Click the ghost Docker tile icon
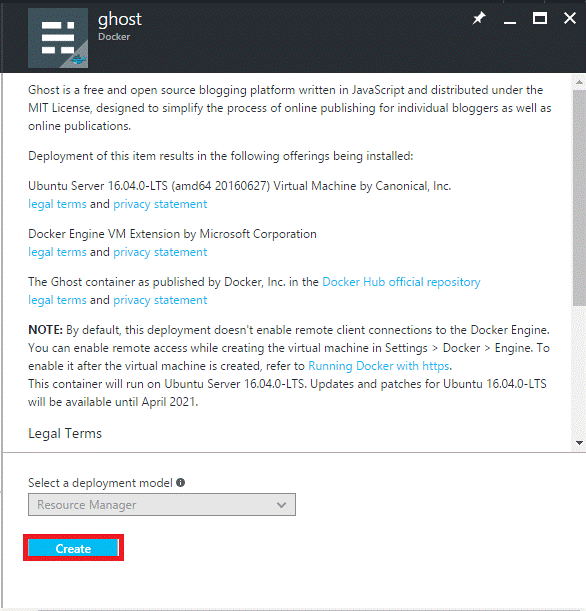The width and height of the screenshot is (586, 611). click(x=58, y=38)
